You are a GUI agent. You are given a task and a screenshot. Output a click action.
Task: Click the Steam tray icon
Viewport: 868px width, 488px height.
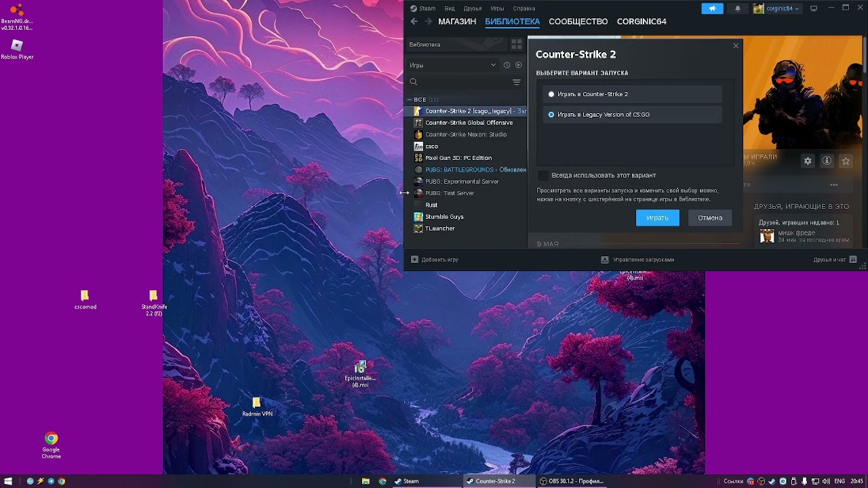(x=772, y=481)
